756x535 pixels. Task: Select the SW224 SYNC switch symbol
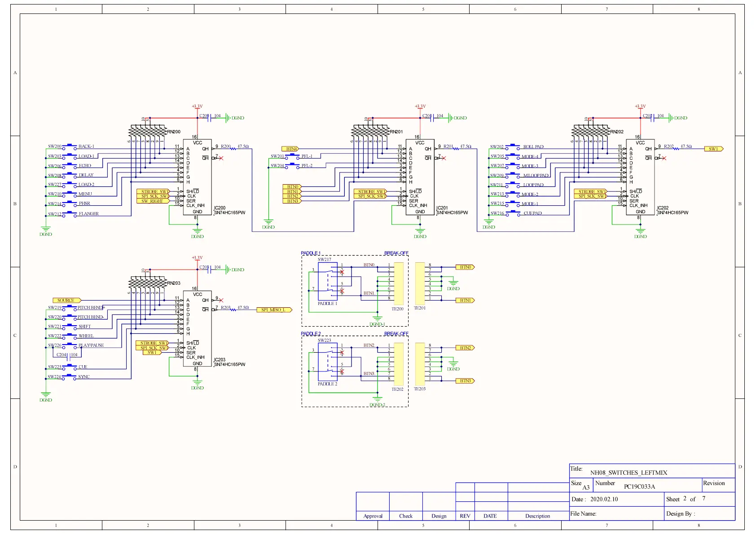(70, 377)
